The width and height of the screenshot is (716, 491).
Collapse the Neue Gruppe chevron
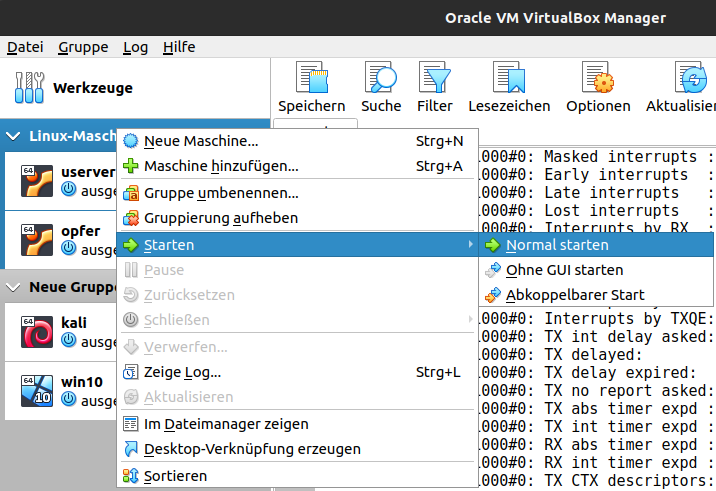click(13, 287)
